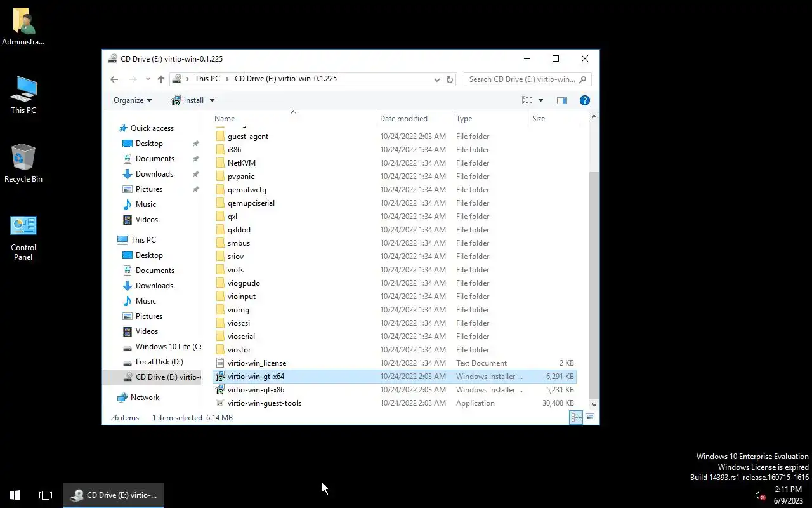
Task: Select the This PC desktop icon
Action: coord(23,95)
